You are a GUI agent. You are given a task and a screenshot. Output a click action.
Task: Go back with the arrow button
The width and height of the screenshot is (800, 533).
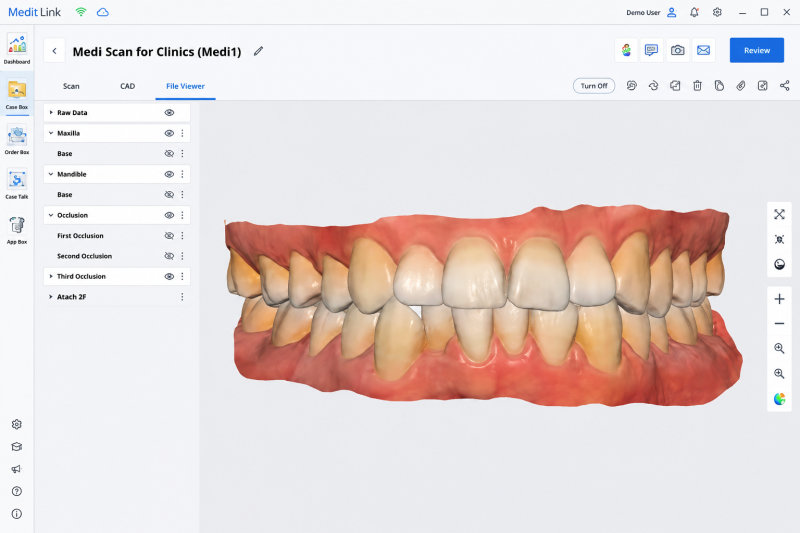(54, 50)
